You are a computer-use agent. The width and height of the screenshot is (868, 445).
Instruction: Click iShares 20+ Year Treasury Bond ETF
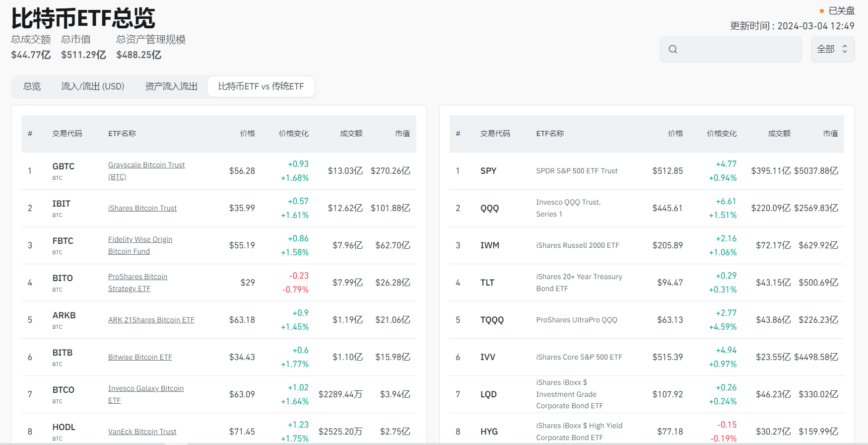579,283
